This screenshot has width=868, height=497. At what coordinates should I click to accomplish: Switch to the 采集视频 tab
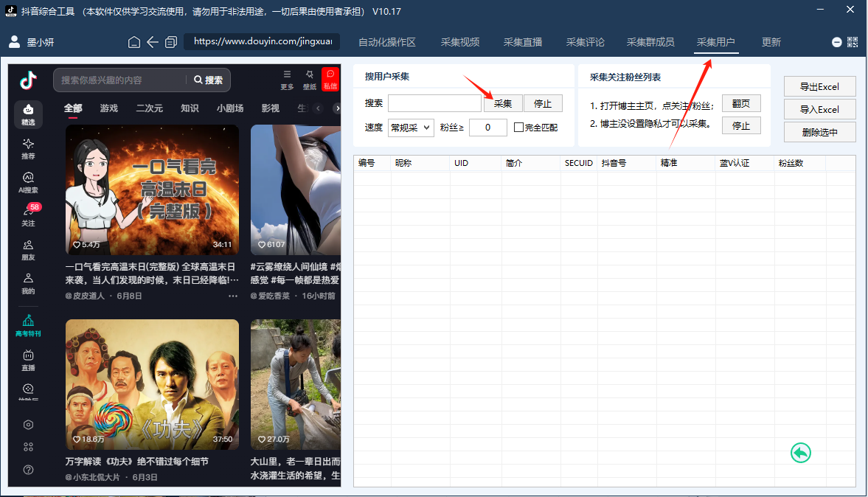pos(460,43)
